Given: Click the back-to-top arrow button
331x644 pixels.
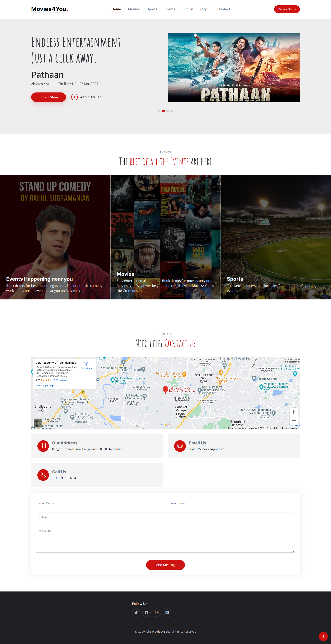Looking at the screenshot, I should [x=323, y=636].
